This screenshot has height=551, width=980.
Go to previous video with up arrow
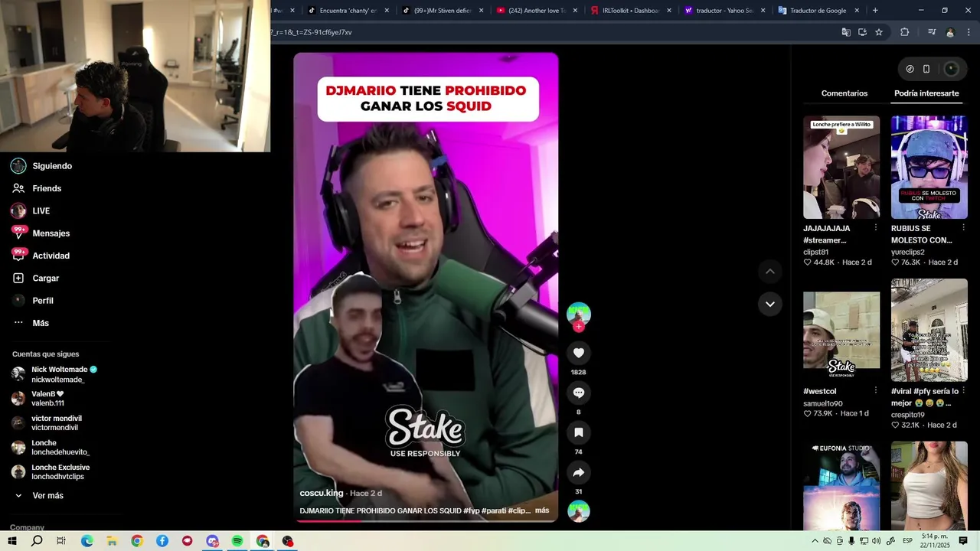tap(770, 272)
